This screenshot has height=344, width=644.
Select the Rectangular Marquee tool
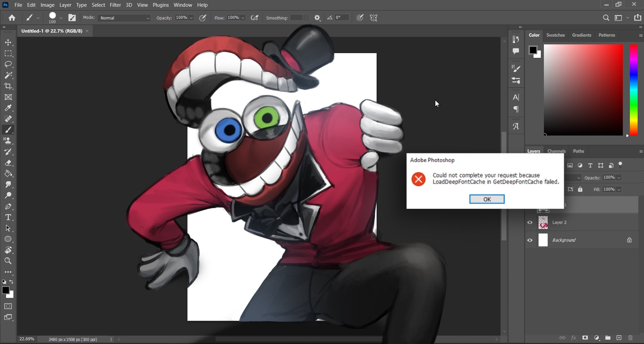point(8,53)
